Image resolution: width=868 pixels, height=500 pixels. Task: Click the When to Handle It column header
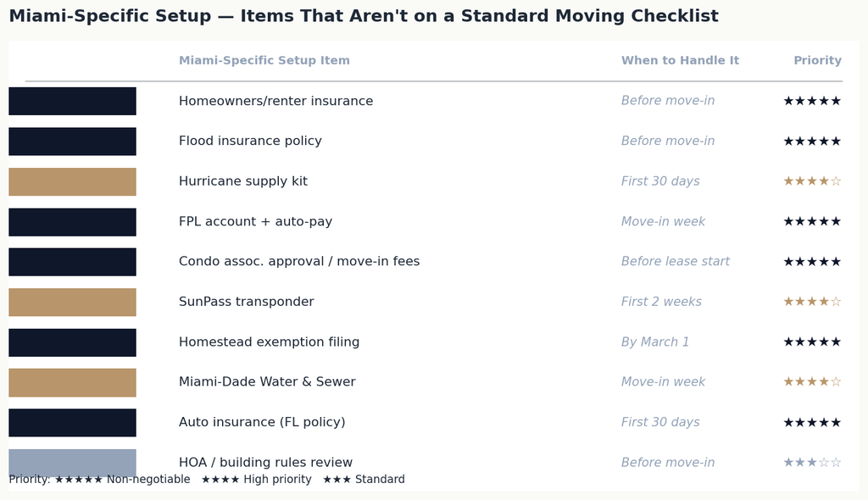pos(680,60)
